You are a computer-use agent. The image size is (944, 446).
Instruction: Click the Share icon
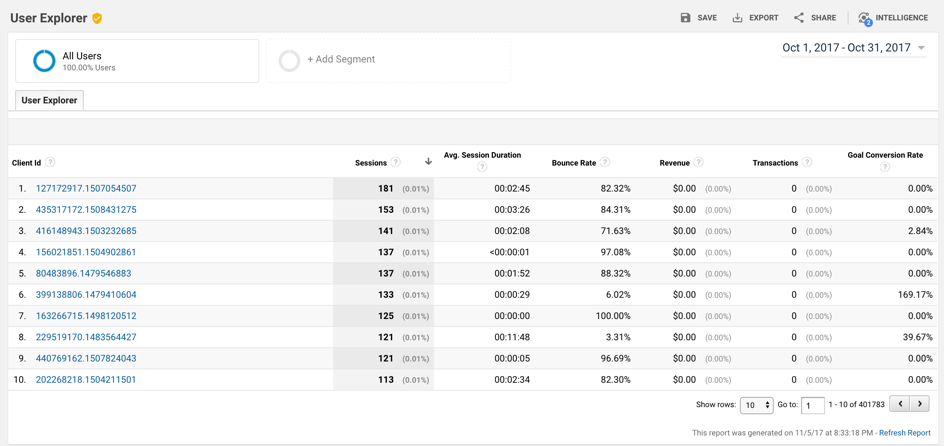point(799,17)
